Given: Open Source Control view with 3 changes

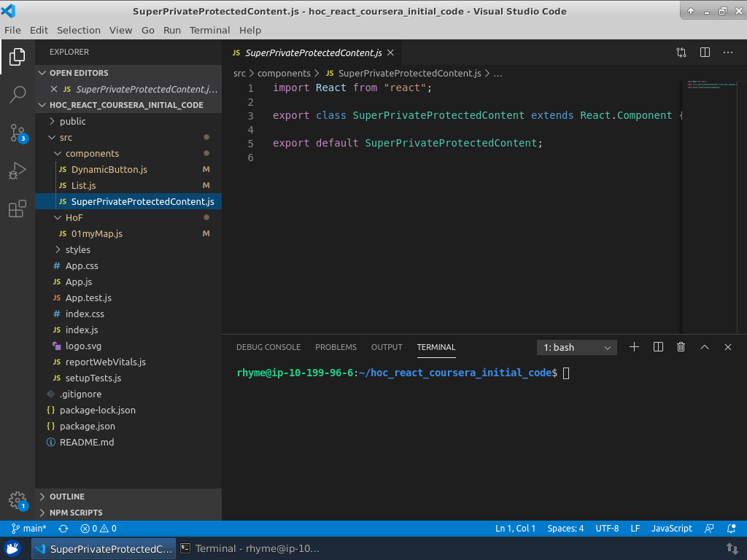Looking at the screenshot, I should [x=18, y=133].
